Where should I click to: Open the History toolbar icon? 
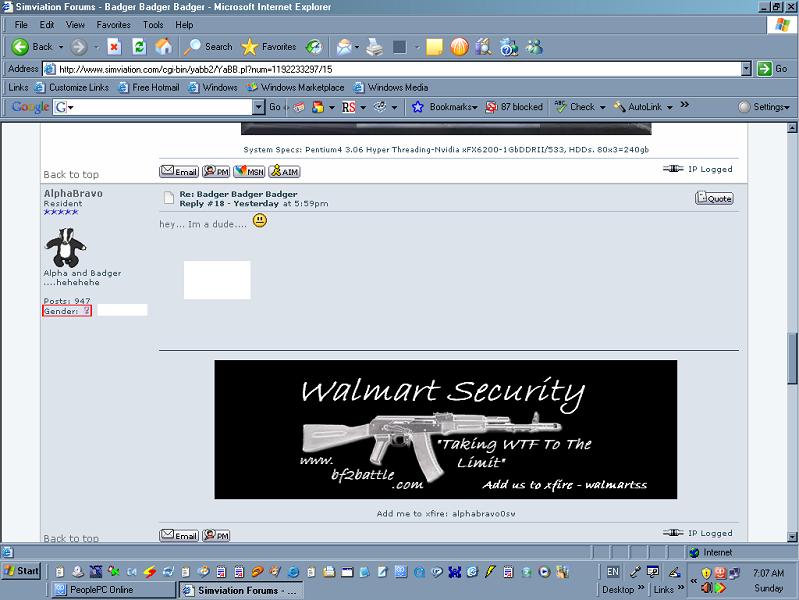click(x=314, y=47)
